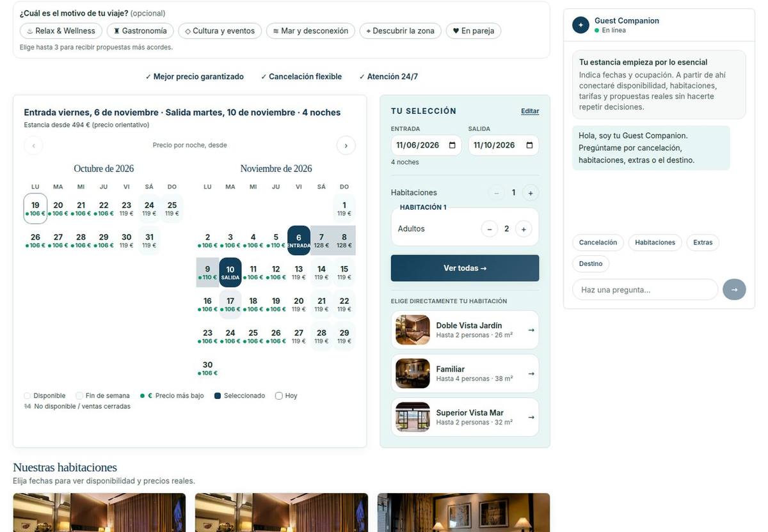Select November 30 in the calendar
Screen dimensions: 768x532
[207, 368]
